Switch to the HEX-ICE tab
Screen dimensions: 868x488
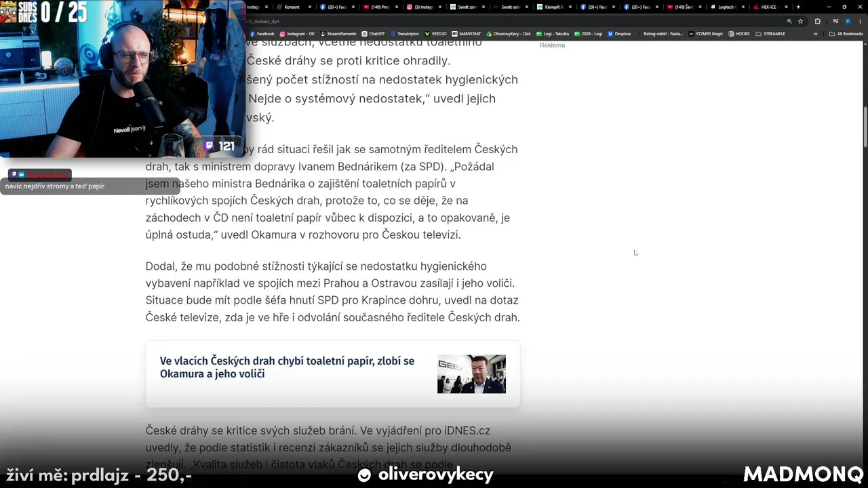point(772,7)
